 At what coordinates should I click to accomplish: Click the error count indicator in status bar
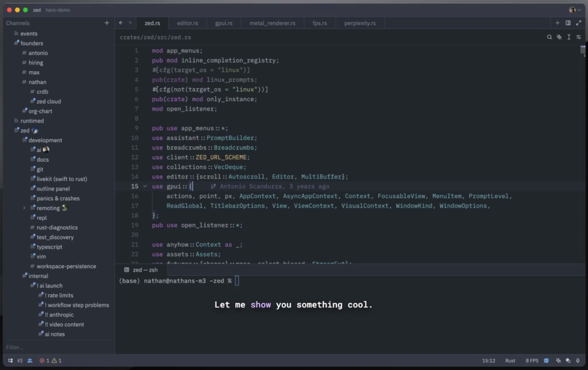45,360
